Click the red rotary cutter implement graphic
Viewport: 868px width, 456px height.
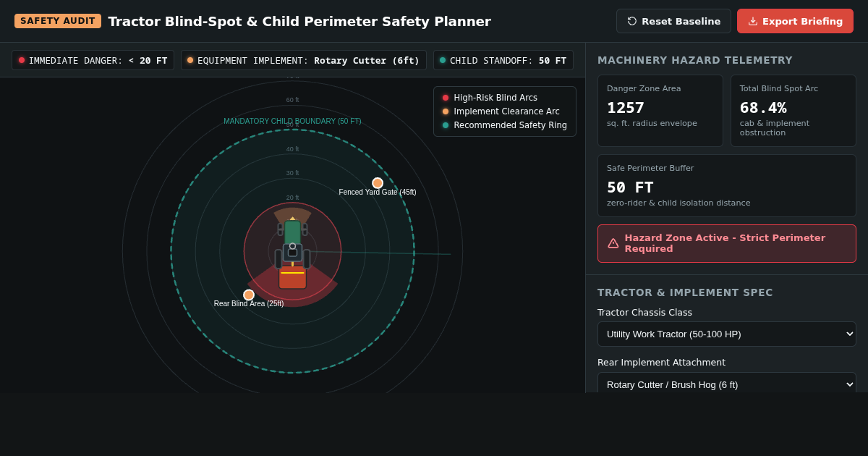point(292,277)
